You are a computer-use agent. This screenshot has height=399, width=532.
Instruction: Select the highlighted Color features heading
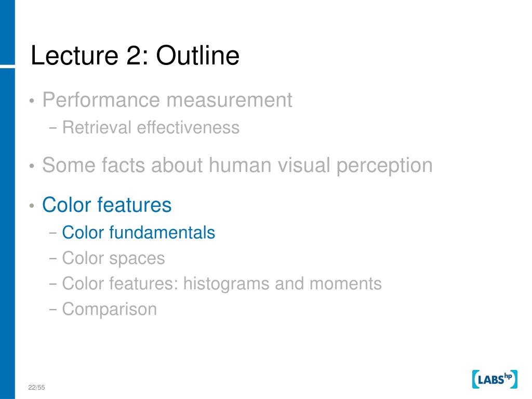click(x=107, y=205)
